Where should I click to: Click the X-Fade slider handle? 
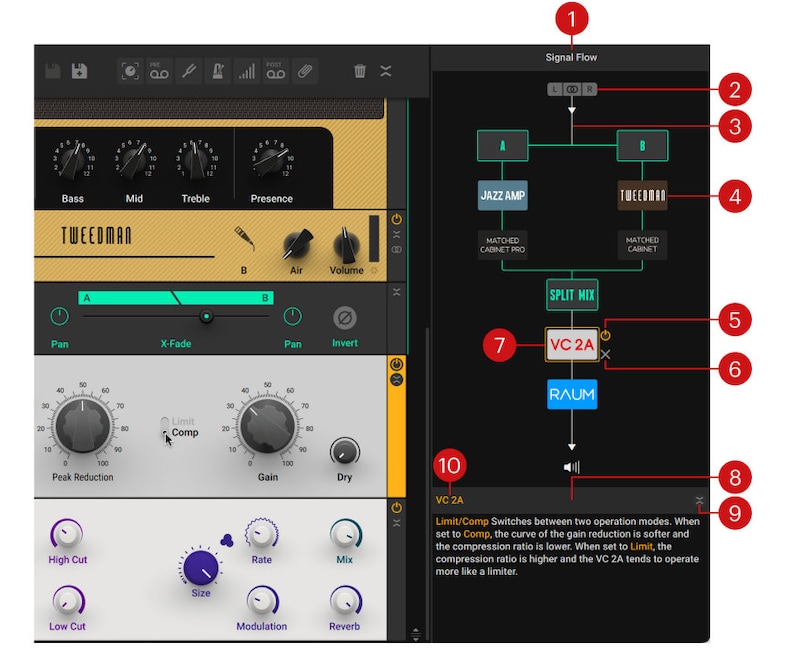(206, 316)
